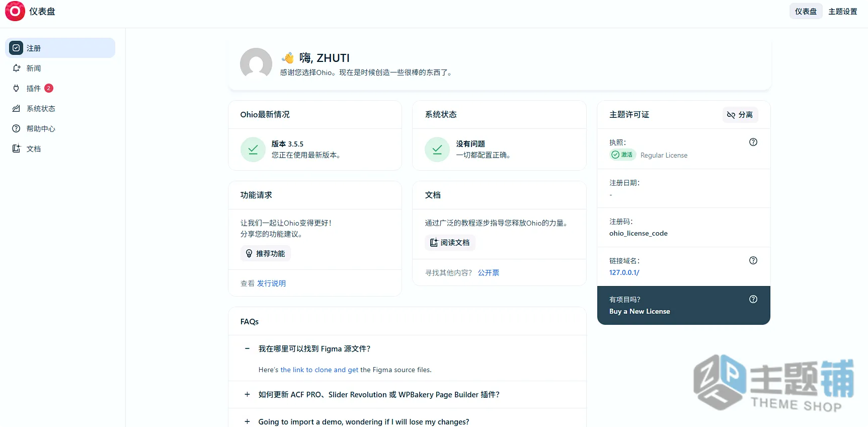Click the 功能请求 card heading
This screenshot has width=868, height=427.
pyautogui.click(x=256, y=195)
